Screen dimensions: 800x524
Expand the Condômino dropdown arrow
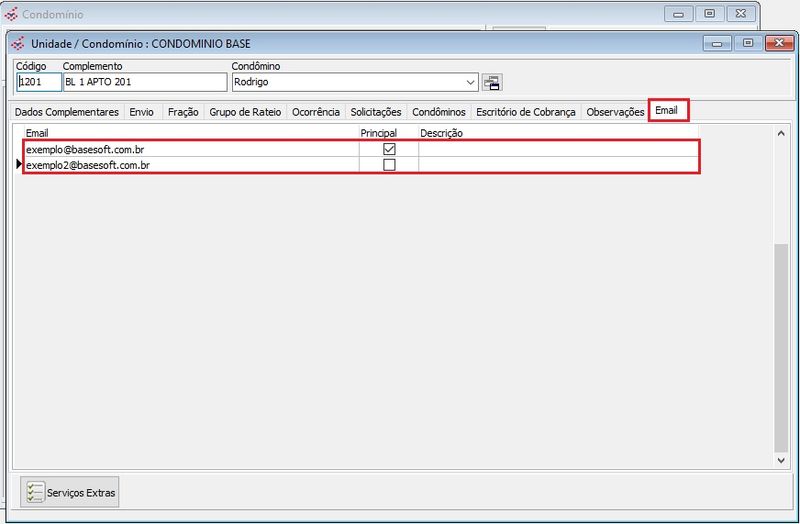(x=471, y=82)
